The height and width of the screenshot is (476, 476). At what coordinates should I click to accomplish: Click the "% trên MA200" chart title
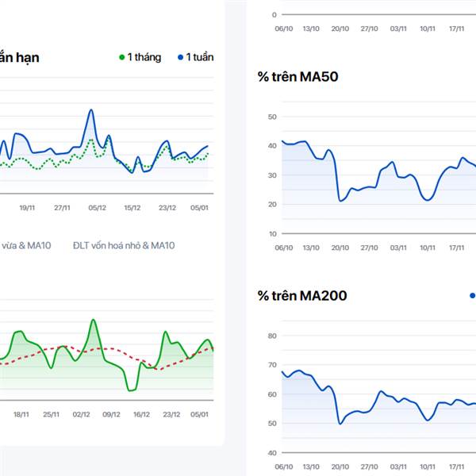pyautogui.click(x=302, y=296)
